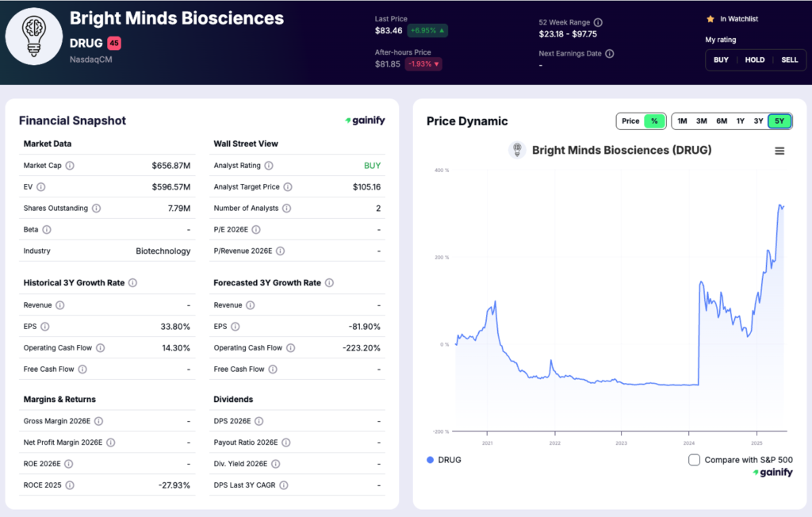Select the 1Y timeframe tab
This screenshot has height=517, width=812.
[740, 121]
